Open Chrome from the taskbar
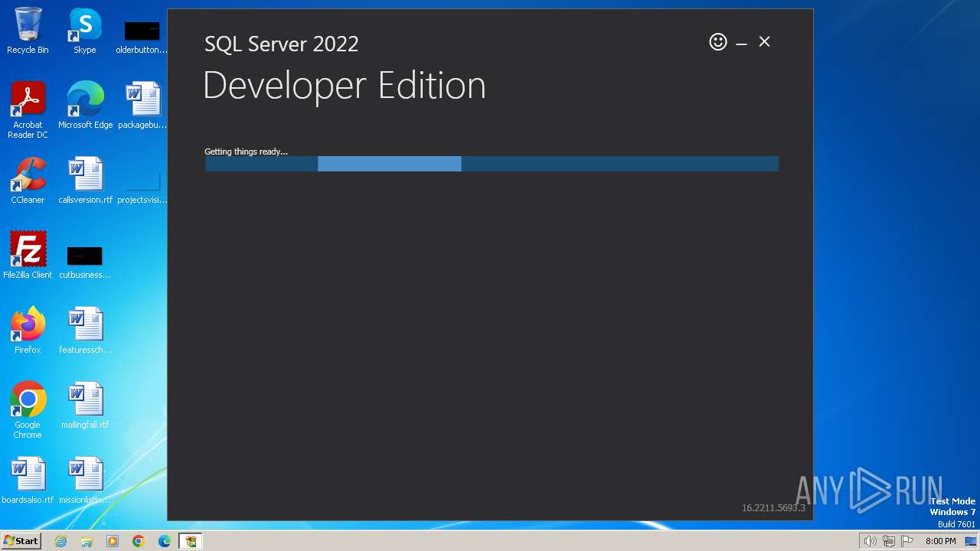Image resolution: width=980 pixels, height=551 pixels. point(139,541)
